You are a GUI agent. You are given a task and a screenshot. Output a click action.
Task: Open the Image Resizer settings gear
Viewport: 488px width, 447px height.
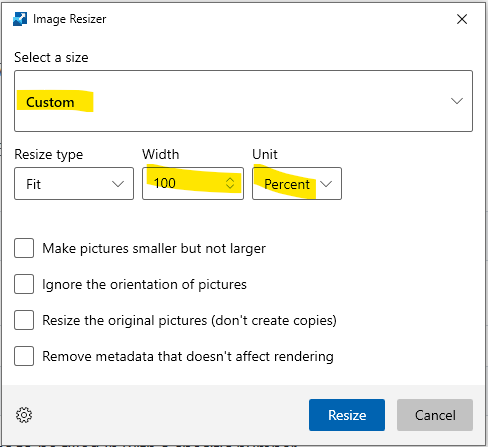(x=24, y=415)
